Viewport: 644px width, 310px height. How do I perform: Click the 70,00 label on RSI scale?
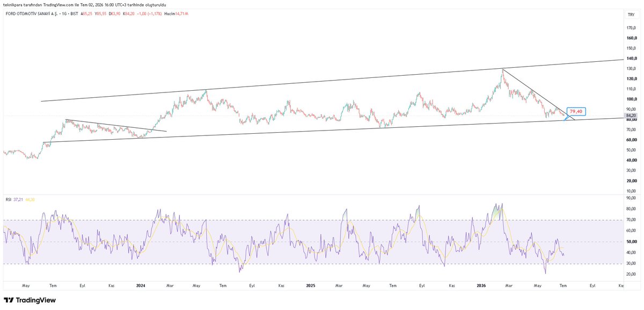point(631,220)
